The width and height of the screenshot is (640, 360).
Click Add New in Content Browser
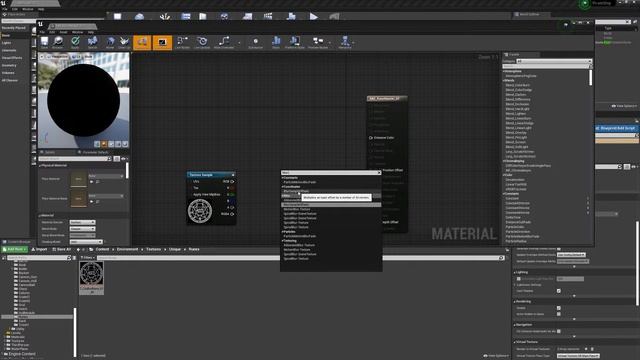14,249
